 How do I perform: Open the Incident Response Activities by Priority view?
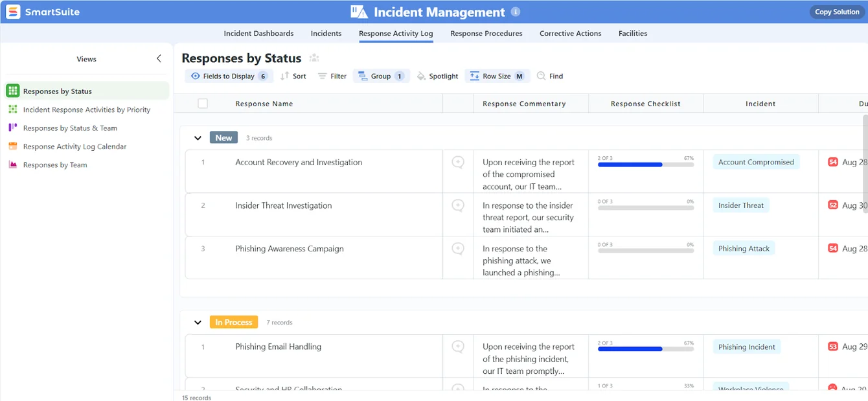pos(87,109)
